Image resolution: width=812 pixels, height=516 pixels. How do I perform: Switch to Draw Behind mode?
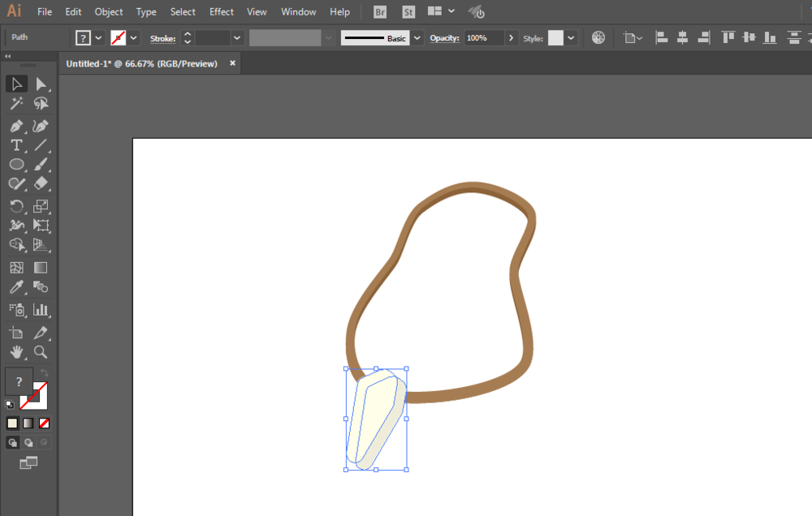28,442
